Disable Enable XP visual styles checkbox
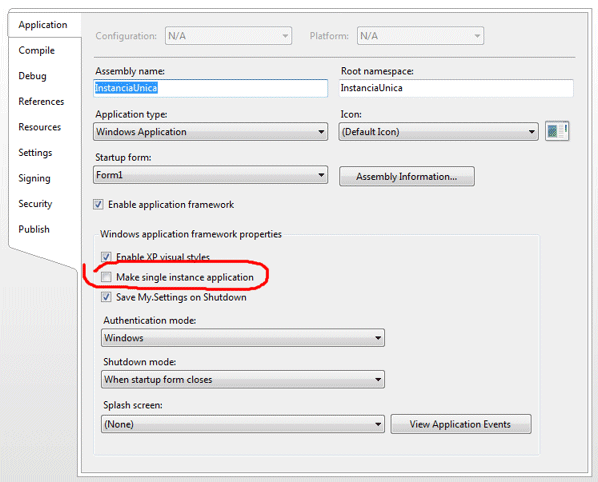The width and height of the screenshot is (598, 482). point(106,257)
